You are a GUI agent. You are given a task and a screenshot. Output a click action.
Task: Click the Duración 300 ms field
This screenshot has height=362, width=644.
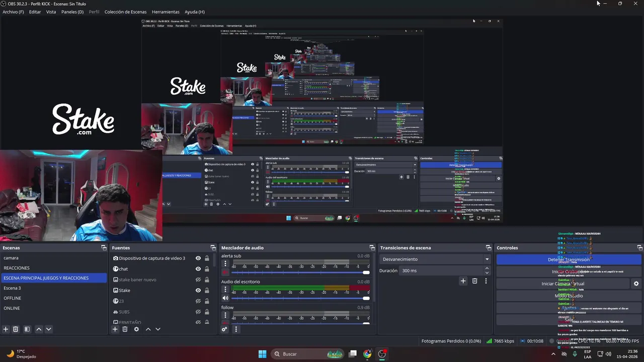[441, 270]
